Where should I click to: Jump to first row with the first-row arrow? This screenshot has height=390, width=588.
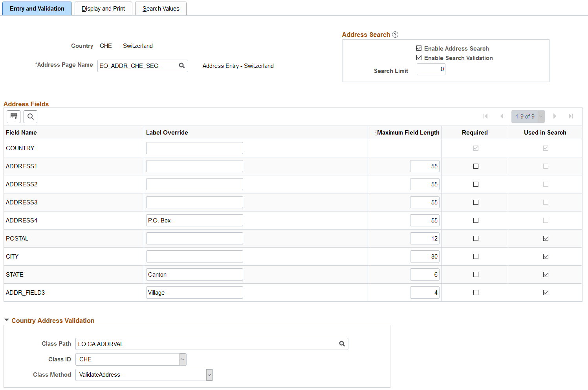(485, 116)
